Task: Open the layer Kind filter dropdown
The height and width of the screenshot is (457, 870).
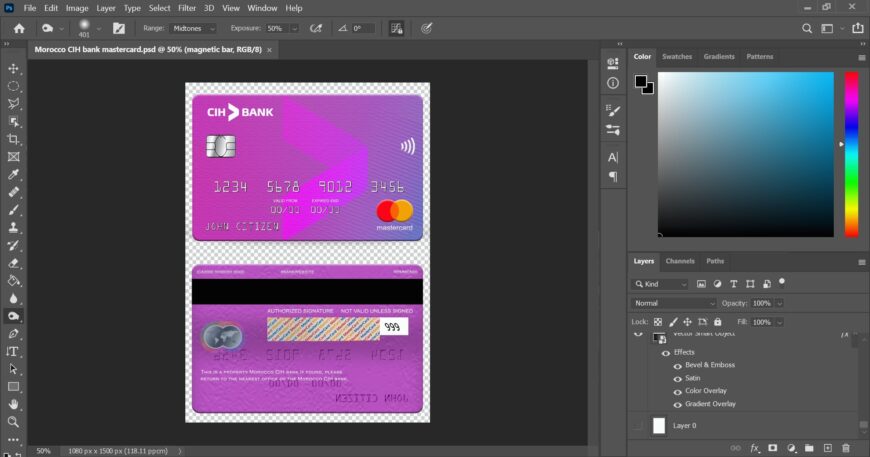Action: point(660,284)
